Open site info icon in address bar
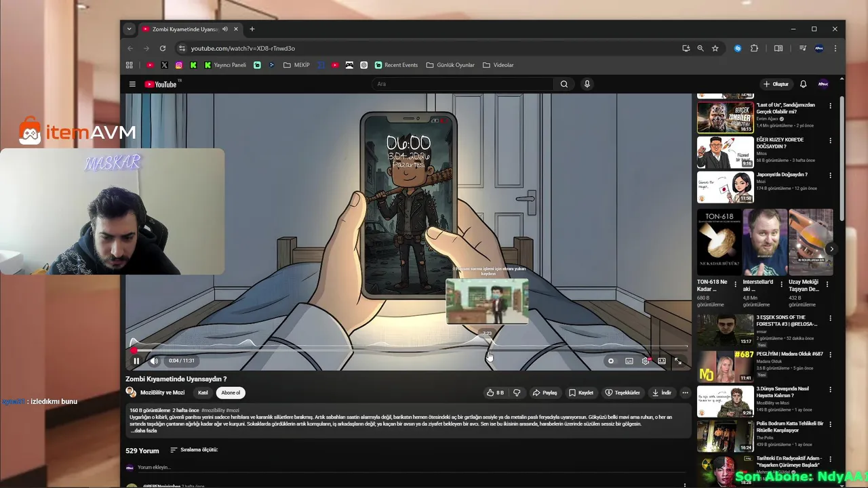The width and height of the screenshot is (868, 488). pyautogui.click(x=182, y=48)
